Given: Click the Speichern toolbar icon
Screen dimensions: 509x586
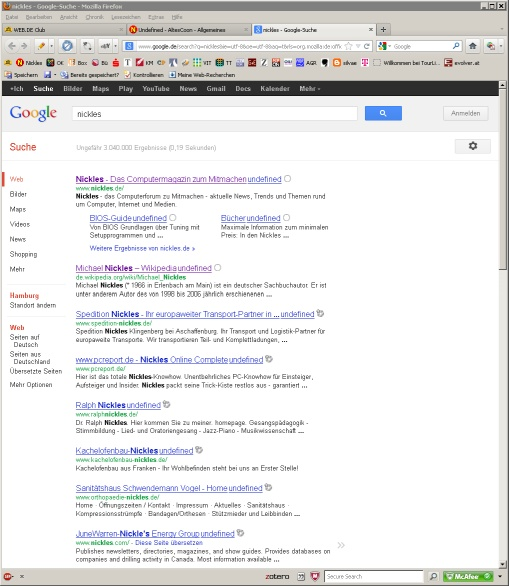Looking at the screenshot, I should tap(21, 75).
